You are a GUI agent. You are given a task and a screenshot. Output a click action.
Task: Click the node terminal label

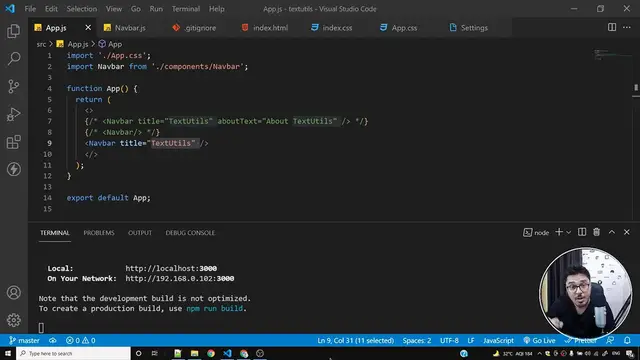click(536, 233)
